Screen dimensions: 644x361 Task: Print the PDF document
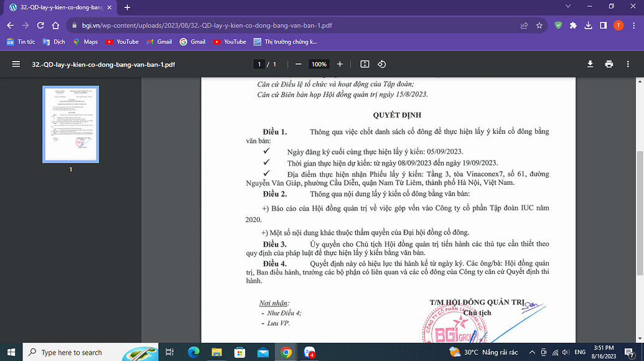pyautogui.click(x=609, y=64)
